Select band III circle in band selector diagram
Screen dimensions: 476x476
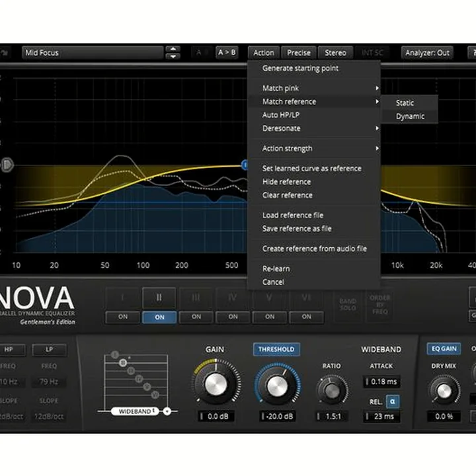tap(131, 371)
